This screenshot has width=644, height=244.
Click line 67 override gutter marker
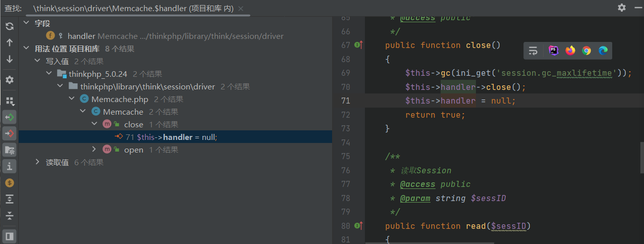pos(359,45)
